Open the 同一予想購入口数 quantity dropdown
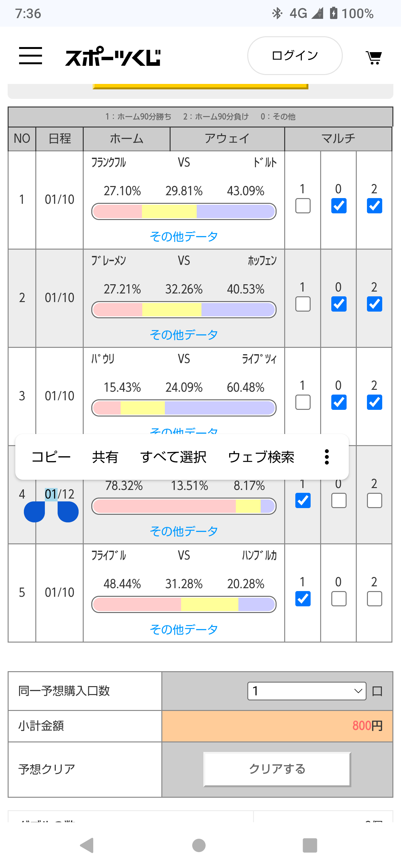 [x=306, y=691]
